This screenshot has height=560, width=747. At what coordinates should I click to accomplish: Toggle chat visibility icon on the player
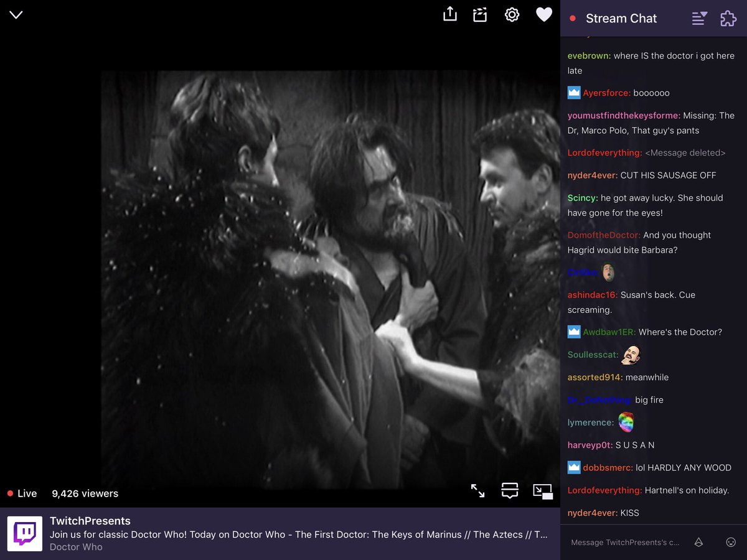pyautogui.click(x=510, y=491)
